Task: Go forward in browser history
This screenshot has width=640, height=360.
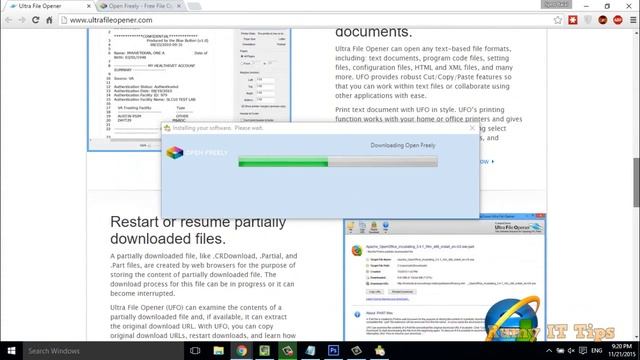Action: click(x=22, y=20)
